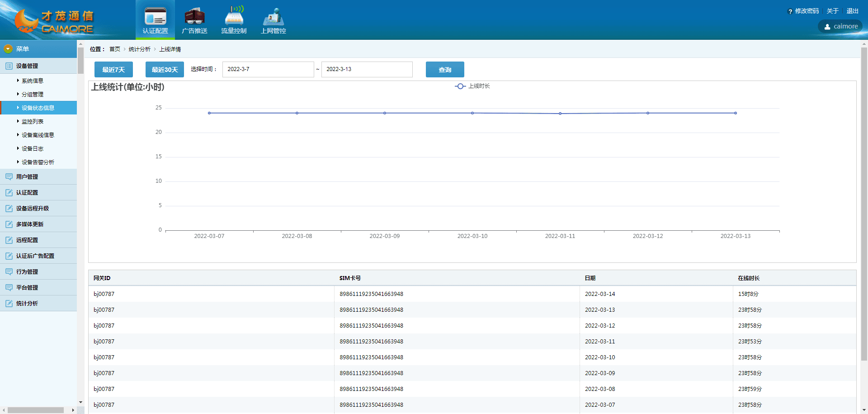
Task: Click the 上网管控 icon
Action: [273, 17]
